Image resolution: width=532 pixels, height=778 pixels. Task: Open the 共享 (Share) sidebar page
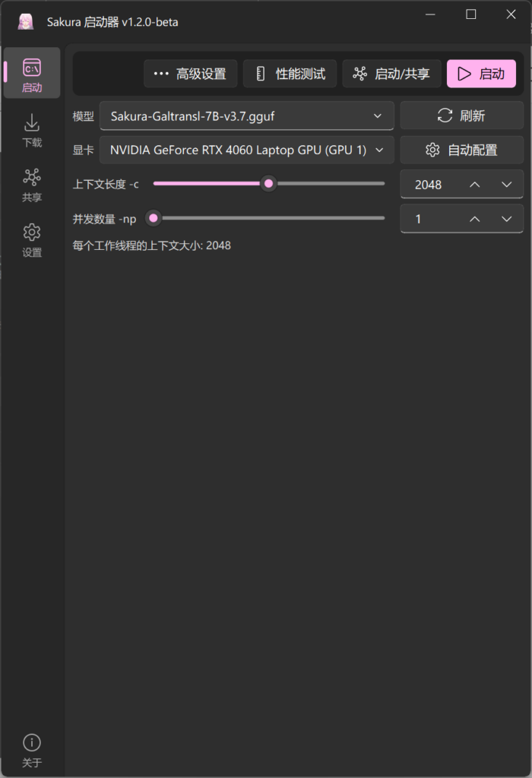[32, 185]
